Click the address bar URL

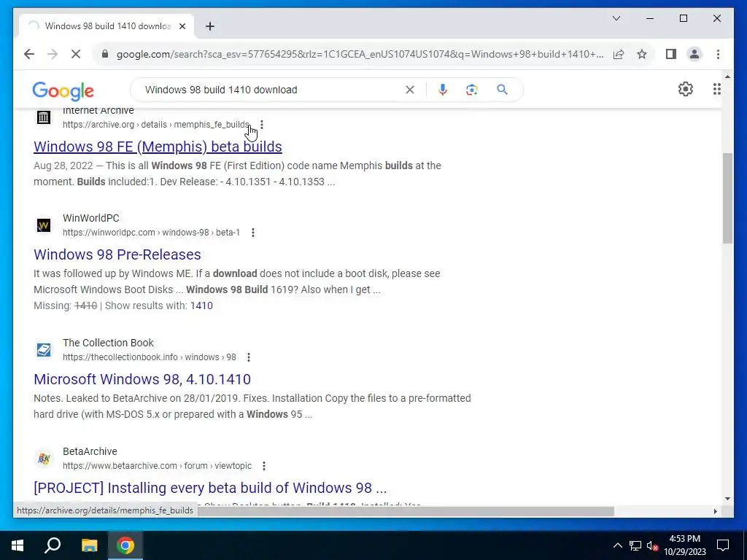pyautogui.click(x=360, y=54)
